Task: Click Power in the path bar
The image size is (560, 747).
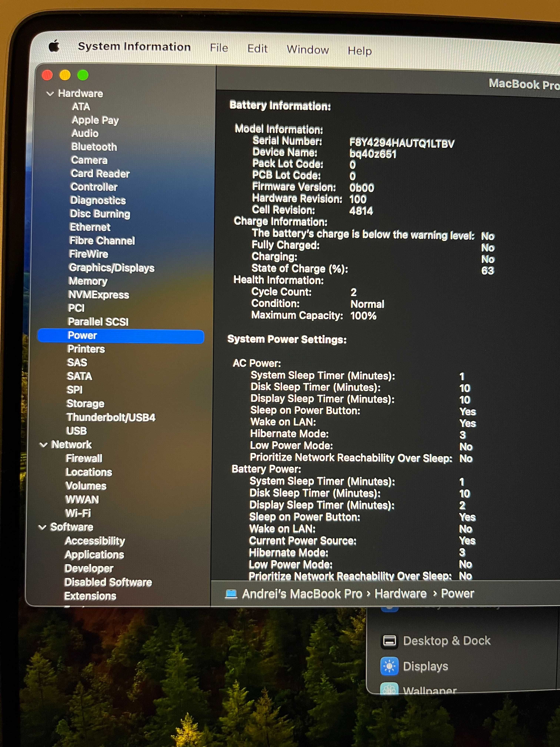Action: [x=457, y=593]
